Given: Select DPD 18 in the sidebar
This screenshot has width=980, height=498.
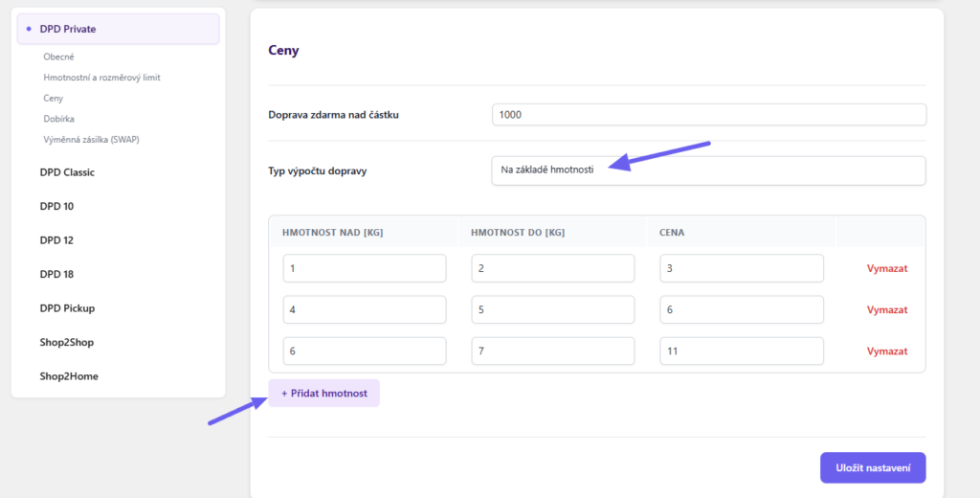Looking at the screenshot, I should click(x=56, y=274).
